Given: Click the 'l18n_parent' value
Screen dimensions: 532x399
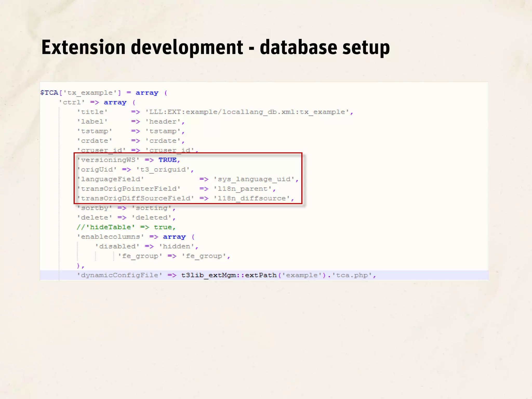Looking at the screenshot, I should pyautogui.click(x=243, y=189).
